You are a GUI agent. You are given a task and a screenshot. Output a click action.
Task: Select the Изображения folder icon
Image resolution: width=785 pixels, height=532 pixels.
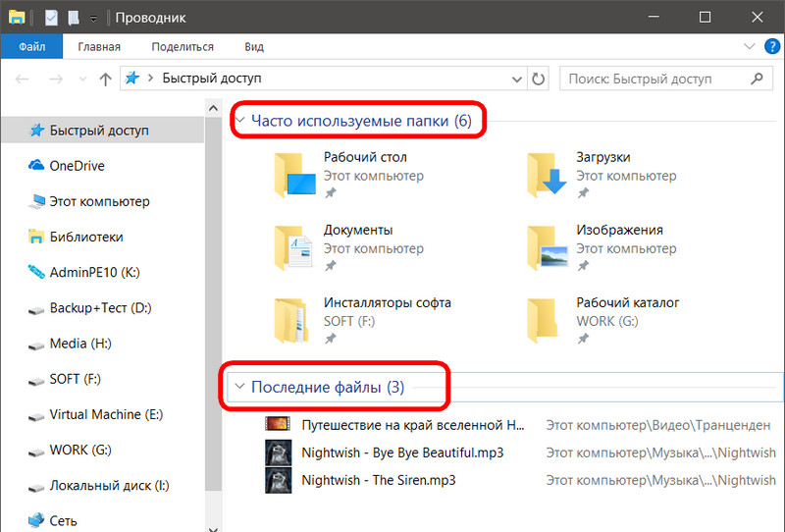tap(547, 247)
